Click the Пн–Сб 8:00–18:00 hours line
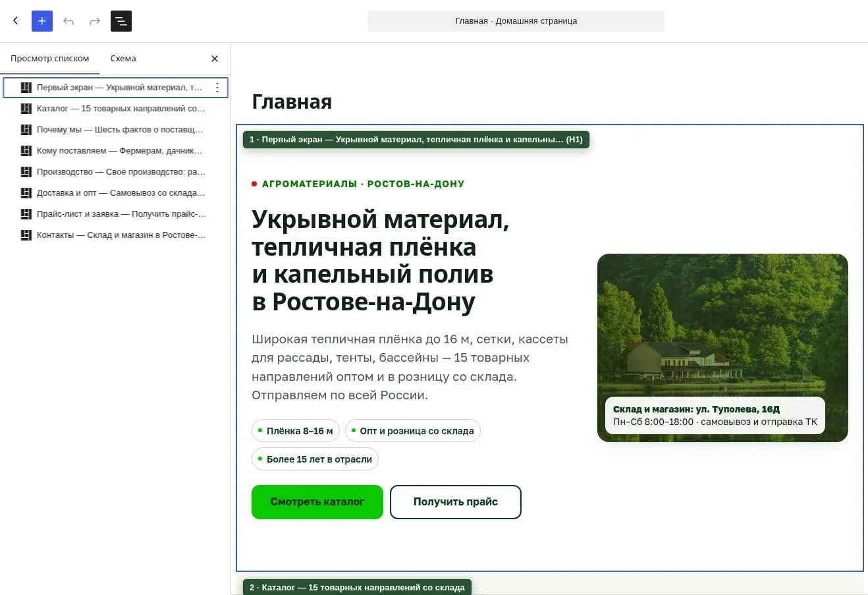Screen dimensions: 868x595 click(x=715, y=422)
